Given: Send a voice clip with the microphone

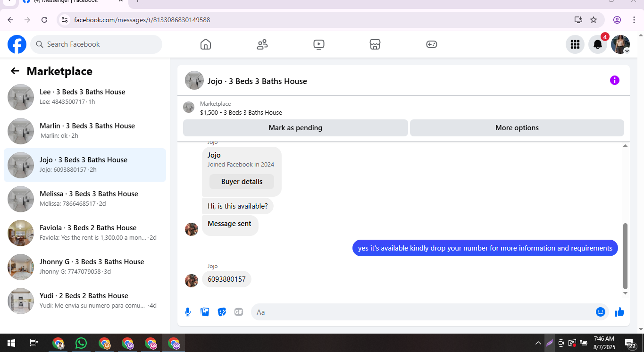Looking at the screenshot, I should click(188, 312).
